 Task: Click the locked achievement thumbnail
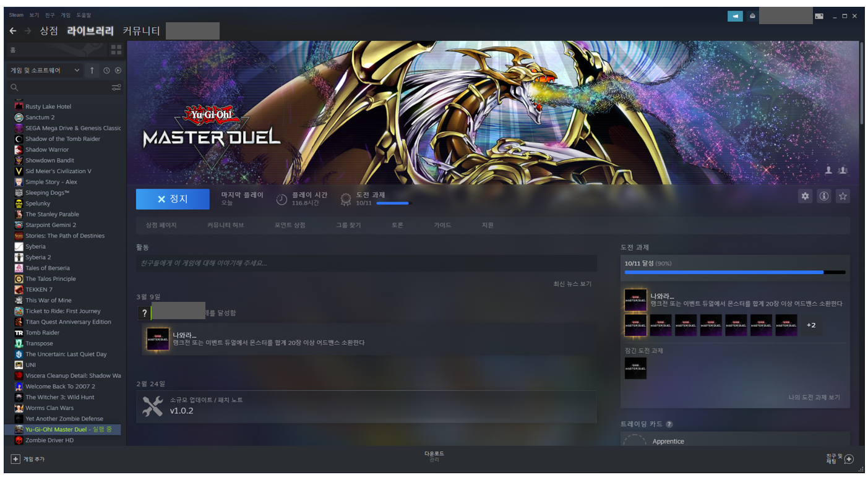tap(635, 368)
